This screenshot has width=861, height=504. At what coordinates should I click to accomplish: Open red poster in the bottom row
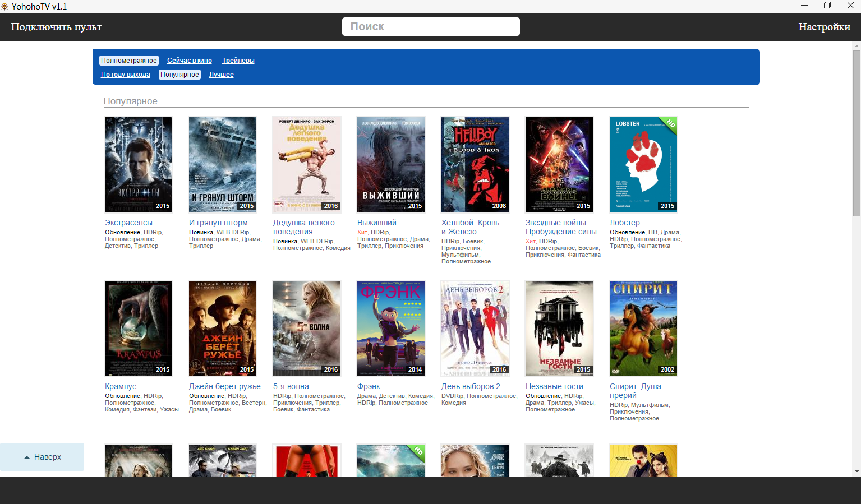(x=307, y=460)
